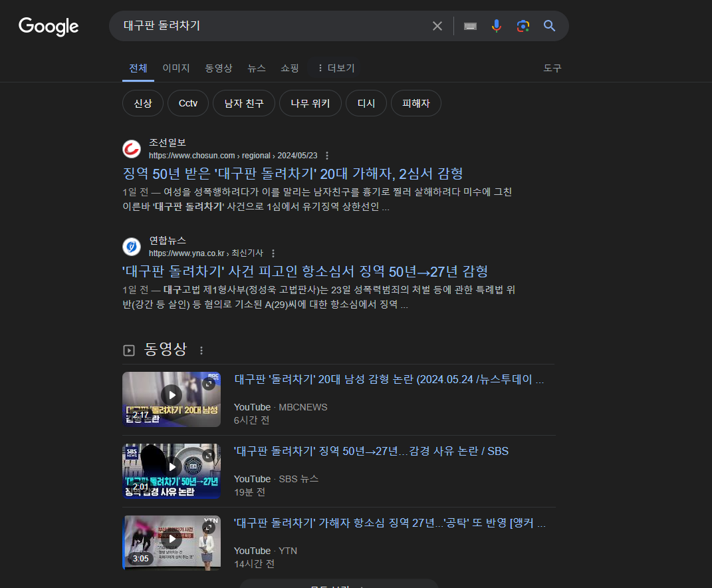Click the magnifier search button
The image size is (712, 588).
tap(549, 26)
